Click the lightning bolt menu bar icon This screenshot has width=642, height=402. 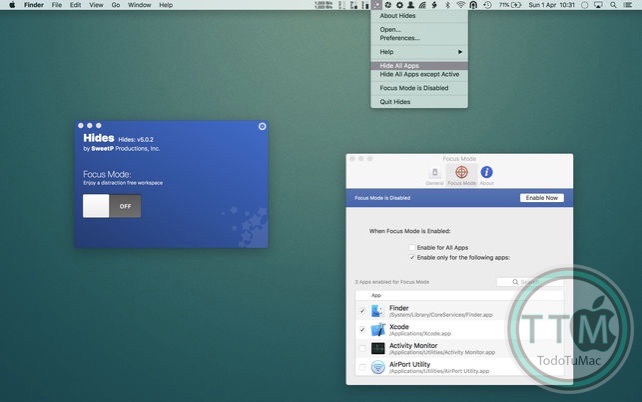[x=434, y=5]
